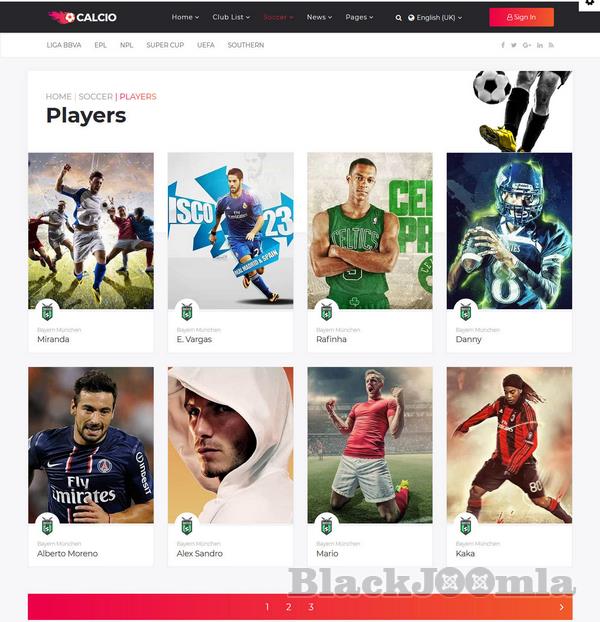600x622 pixels.
Task: Click the CALCIO logo
Action: click(82, 17)
